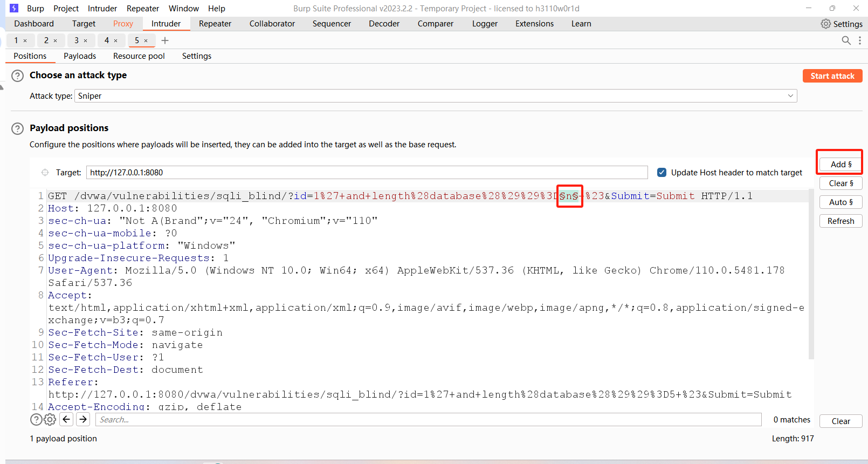Open the Intruder Settings sub-tab
Screen dimensions: 868x464
click(x=197, y=56)
